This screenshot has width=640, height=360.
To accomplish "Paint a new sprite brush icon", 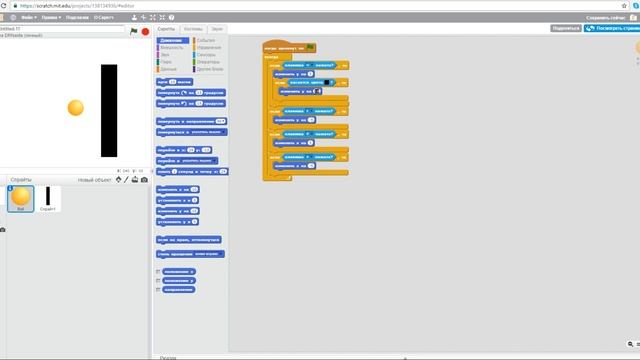I will pyautogui.click(x=126, y=180).
